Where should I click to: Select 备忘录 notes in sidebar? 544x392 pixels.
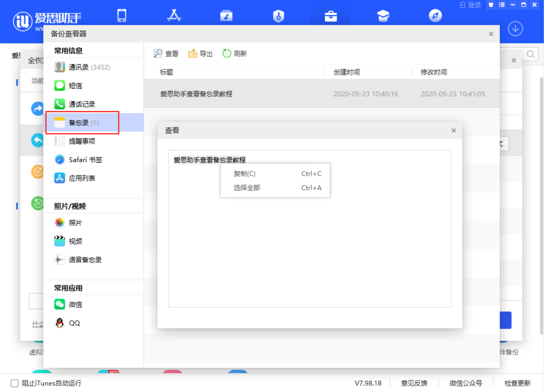(94, 123)
